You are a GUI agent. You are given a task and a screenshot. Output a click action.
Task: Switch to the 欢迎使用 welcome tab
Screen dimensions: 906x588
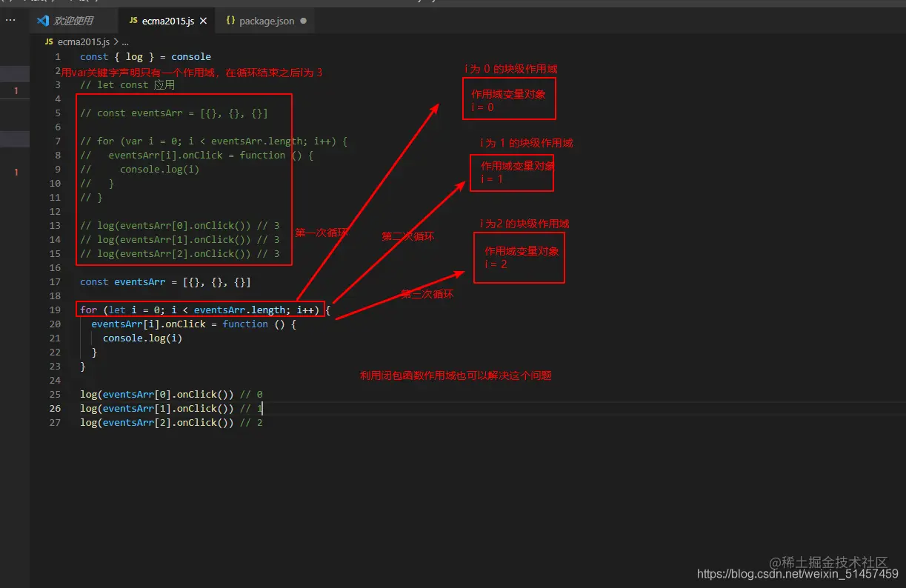pyautogui.click(x=73, y=21)
